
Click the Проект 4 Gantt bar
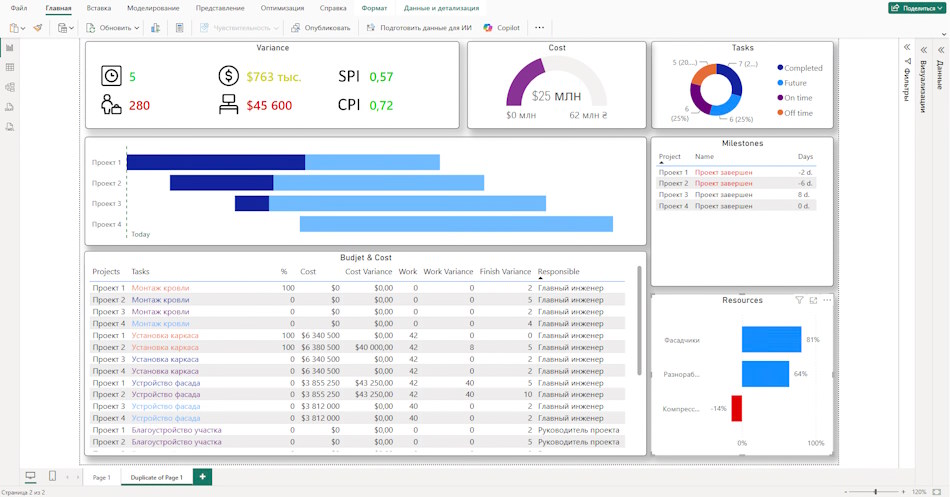pyautogui.click(x=456, y=224)
